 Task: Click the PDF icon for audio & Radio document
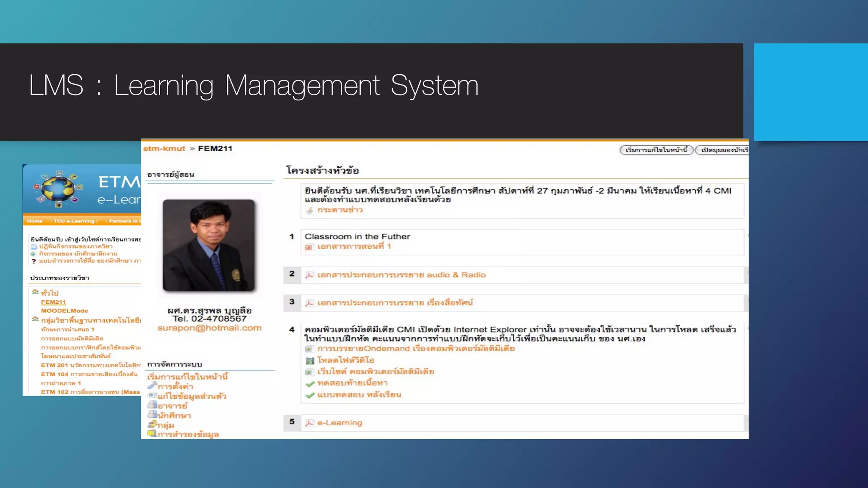[310, 275]
